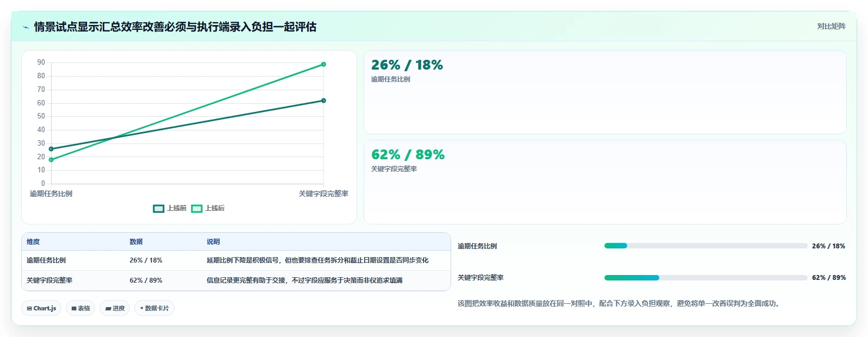Click the 62% / 89% value beside progress bar
The width and height of the screenshot is (868, 337).
[828, 278]
